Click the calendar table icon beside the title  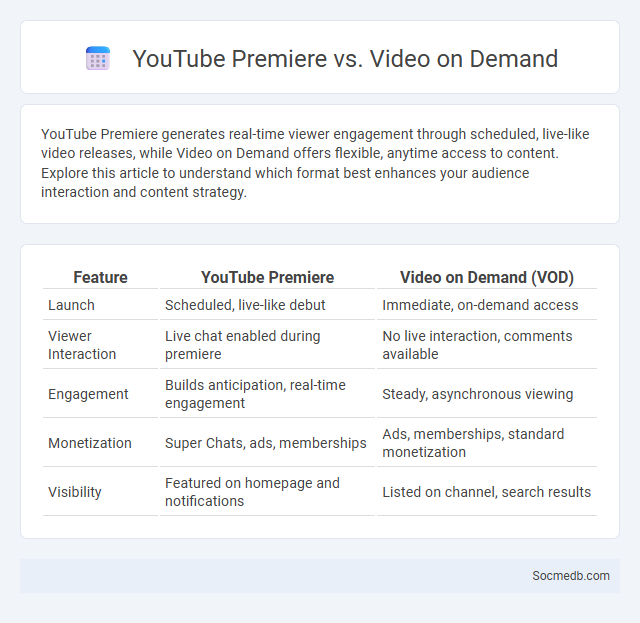coord(98,58)
